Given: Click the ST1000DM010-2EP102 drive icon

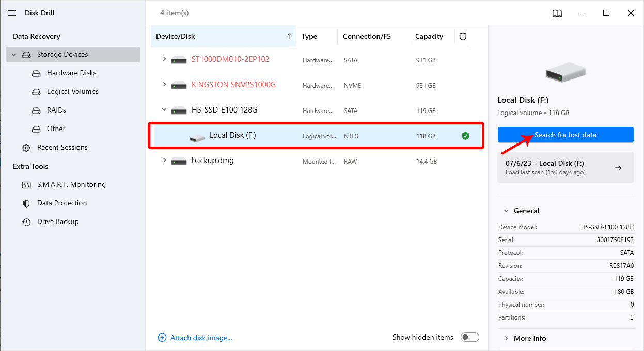Looking at the screenshot, I should point(179,60).
